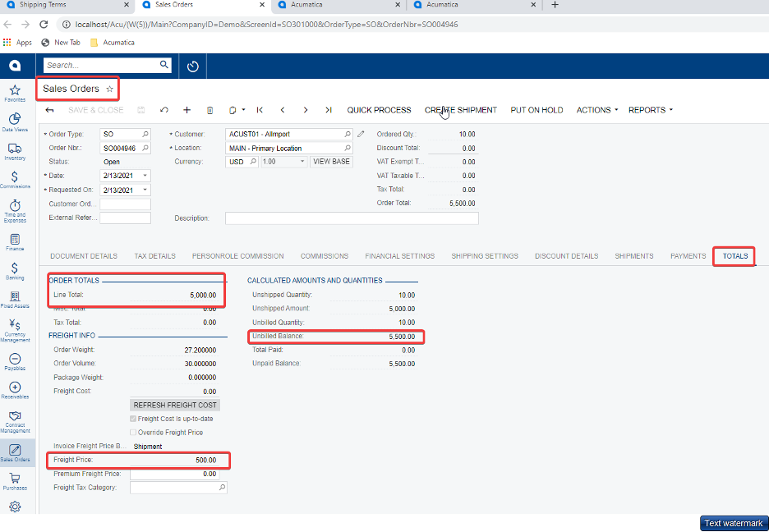Open the Requested On date dropdown

click(x=145, y=190)
